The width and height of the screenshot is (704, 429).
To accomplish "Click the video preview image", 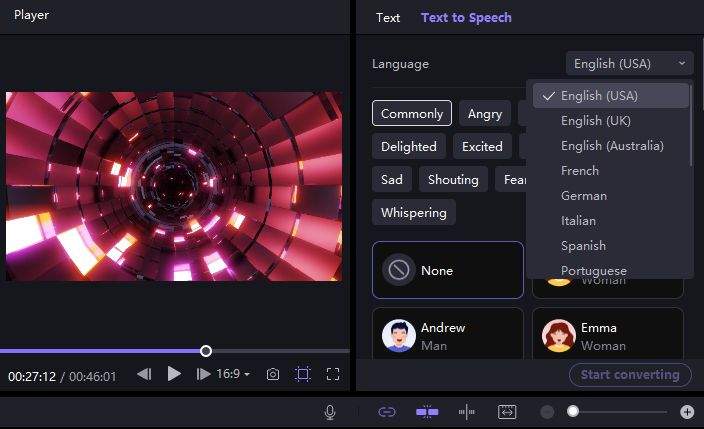I will 174,186.
